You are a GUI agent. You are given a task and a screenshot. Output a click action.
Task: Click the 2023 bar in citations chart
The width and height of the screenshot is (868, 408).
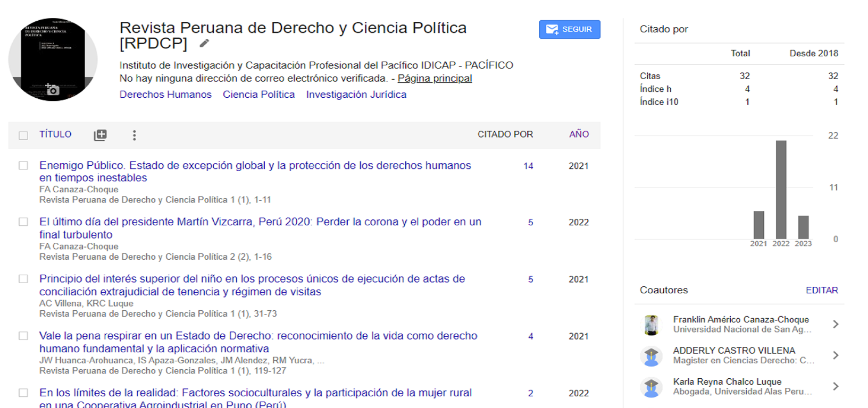[803, 227]
